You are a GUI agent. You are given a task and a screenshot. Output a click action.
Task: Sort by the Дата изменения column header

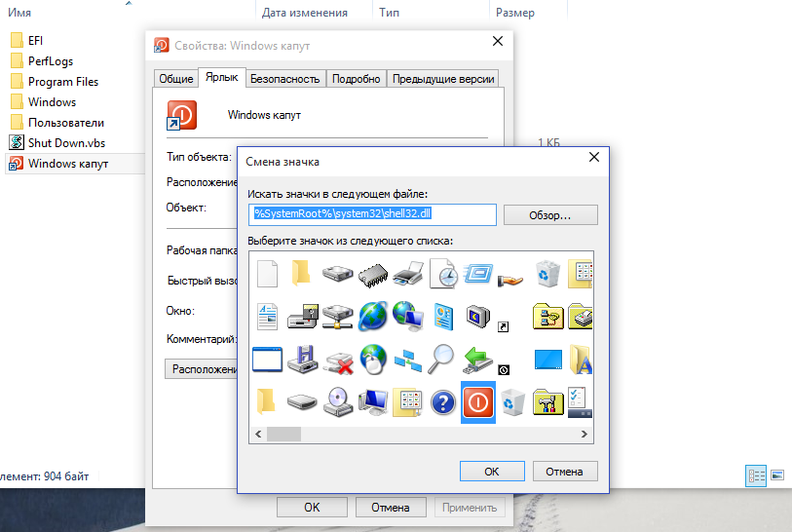coord(304,13)
